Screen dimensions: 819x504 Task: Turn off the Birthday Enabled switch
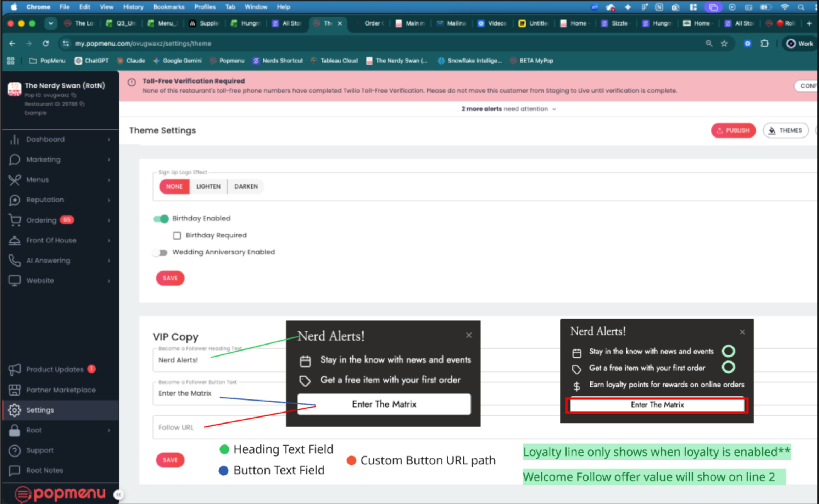click(161, 219)
